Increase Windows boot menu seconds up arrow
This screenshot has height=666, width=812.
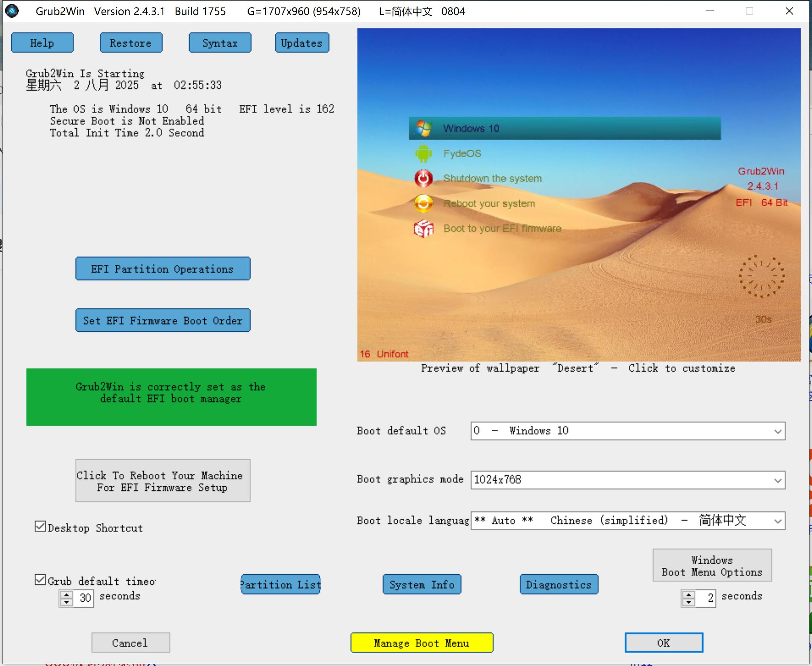point(688,595)
